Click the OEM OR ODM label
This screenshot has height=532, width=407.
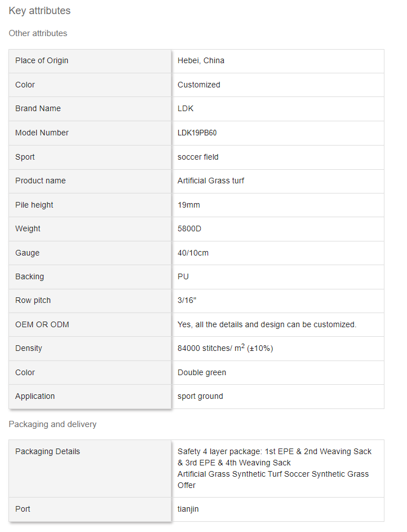(42, 324)
